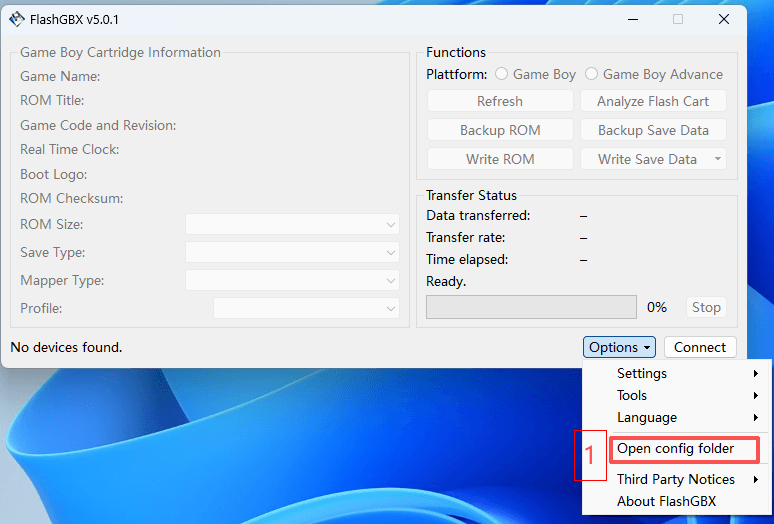
Task: Click Analyze Flash Cart button
Action: coord(653,101)
